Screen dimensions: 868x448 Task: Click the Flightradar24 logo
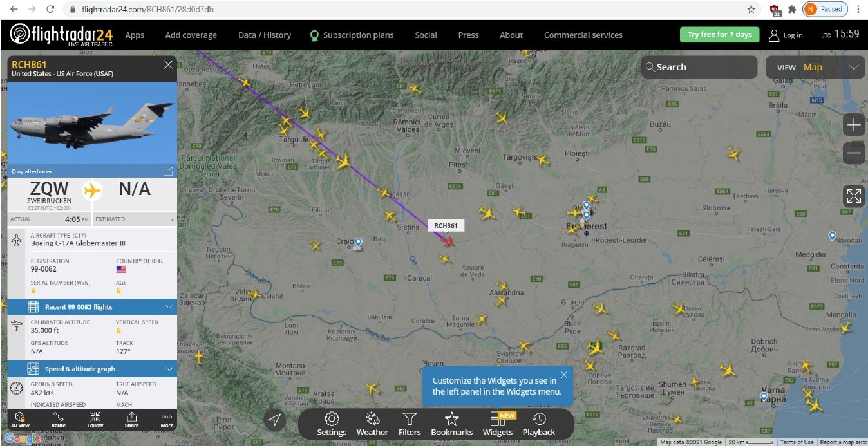click(x=62, y=35)
